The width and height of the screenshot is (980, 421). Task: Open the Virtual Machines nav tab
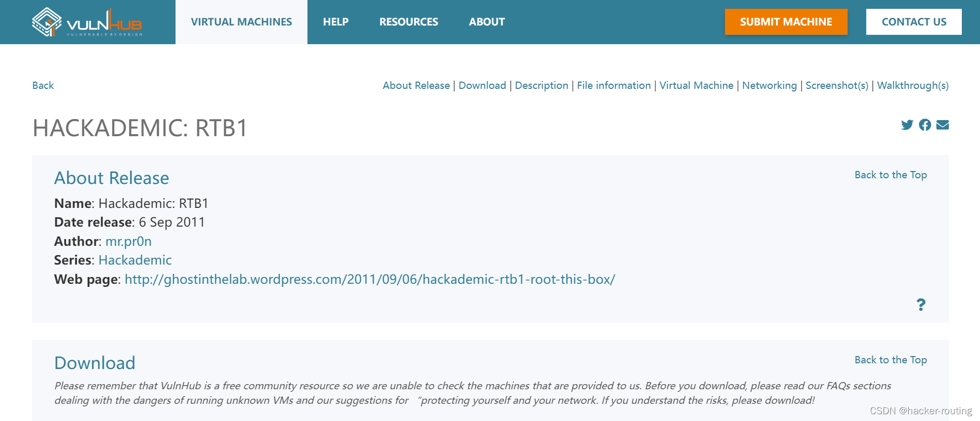(241, 22)
